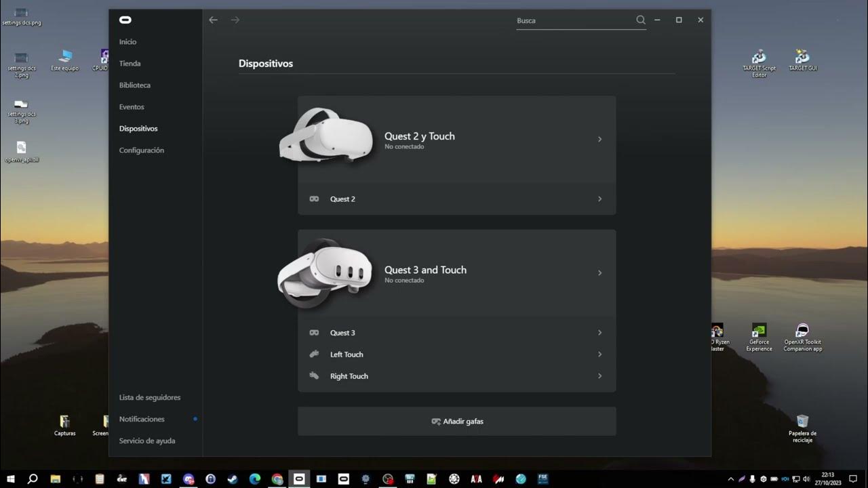Image resolution: width=868 pixels, height=488 pixels.
Task: Click the Left Touch controller icon
Action: [314, 354]
